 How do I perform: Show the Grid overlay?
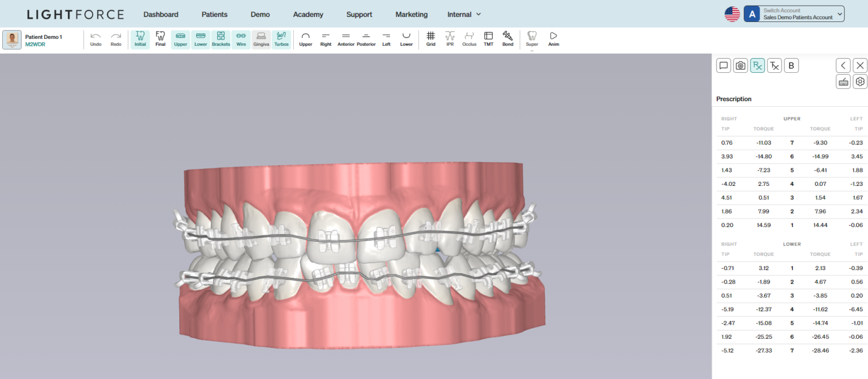tap(431, 39)
